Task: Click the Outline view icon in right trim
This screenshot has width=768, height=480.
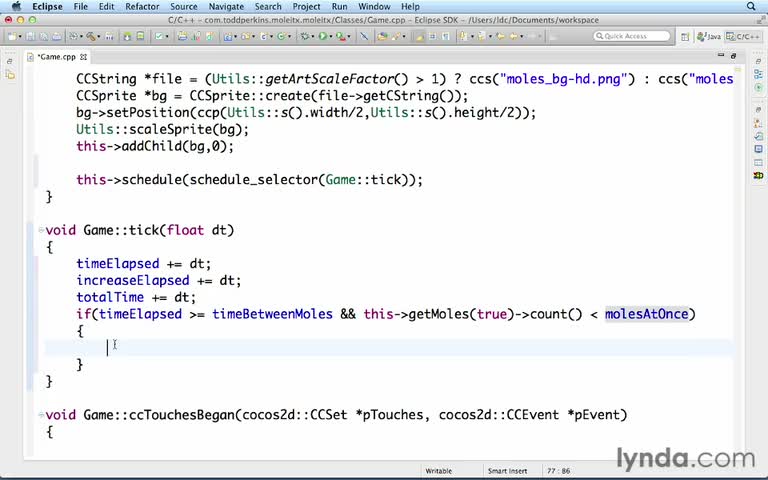Action: tap(758, 74)
